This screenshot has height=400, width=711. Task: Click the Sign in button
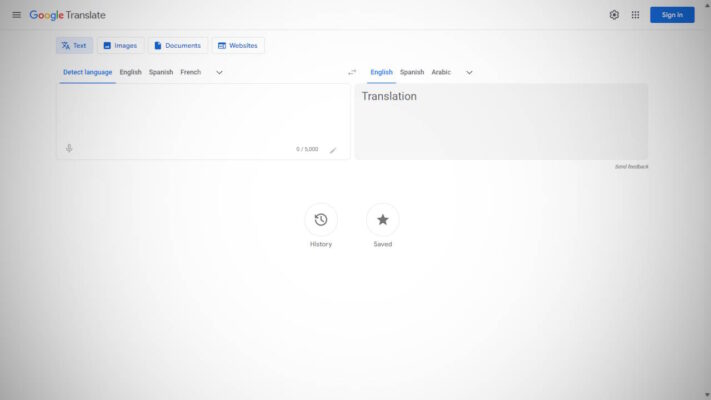[x=672, y=15]
